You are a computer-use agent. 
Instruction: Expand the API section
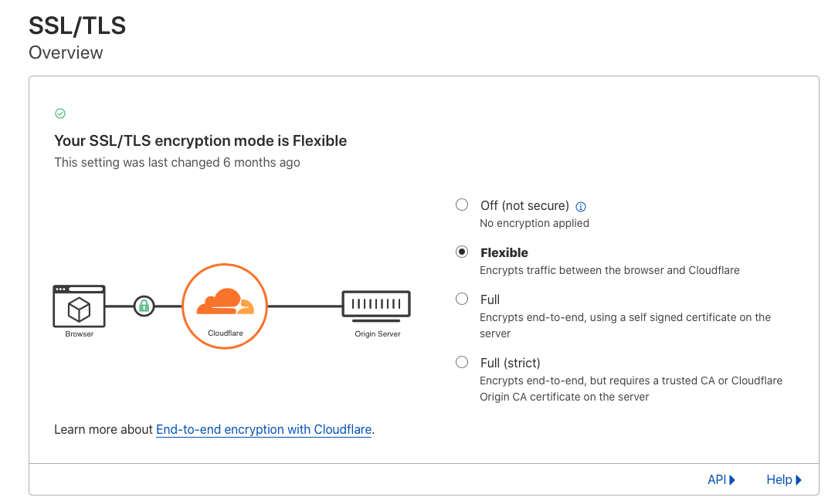(x=721, y=480)
